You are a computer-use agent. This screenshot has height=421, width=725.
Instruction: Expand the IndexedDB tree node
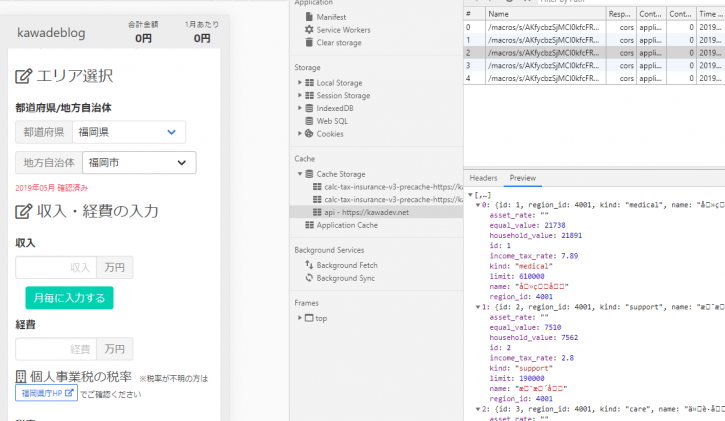click(x=300, y=108)
